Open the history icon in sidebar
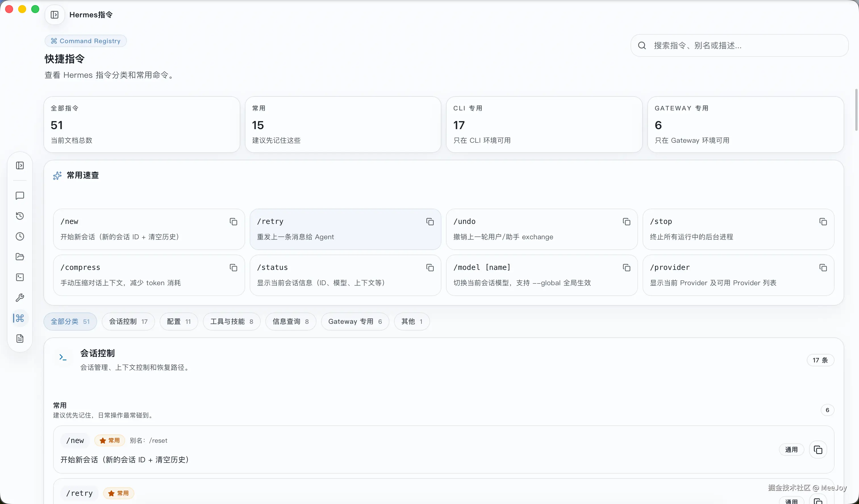This screenshot has height=504, width=859. point(20,216)
